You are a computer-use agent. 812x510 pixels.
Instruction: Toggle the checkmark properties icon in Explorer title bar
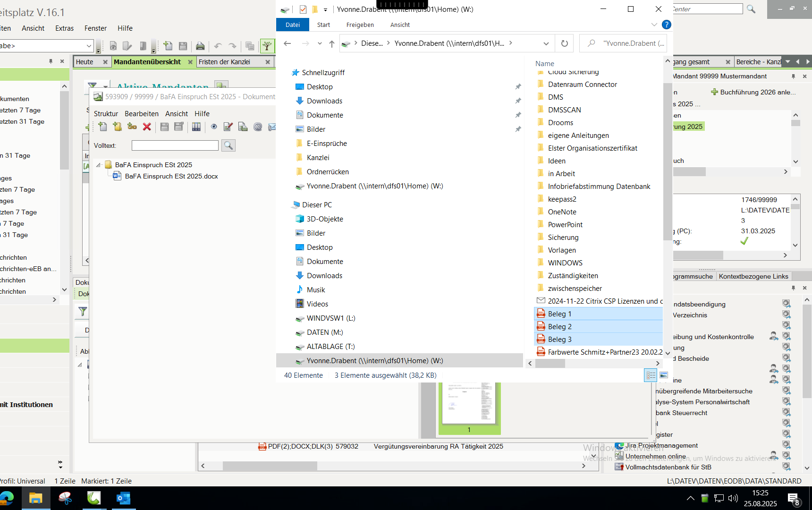pos(303,9)
